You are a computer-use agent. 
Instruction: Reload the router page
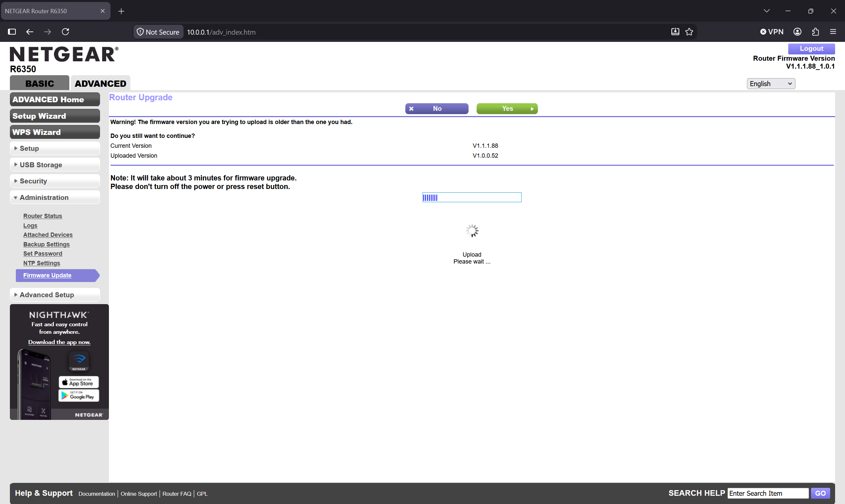pyautogui.click(x=66, y=32)
